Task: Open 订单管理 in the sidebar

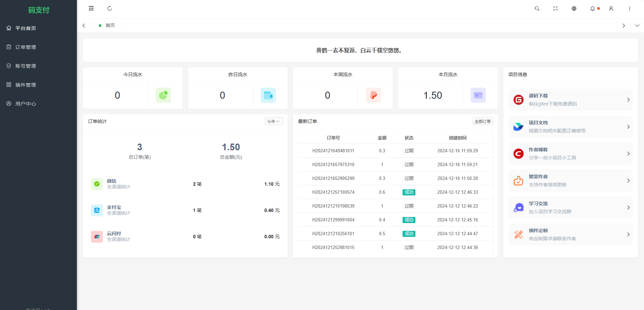Action: (x=26, y=47)
